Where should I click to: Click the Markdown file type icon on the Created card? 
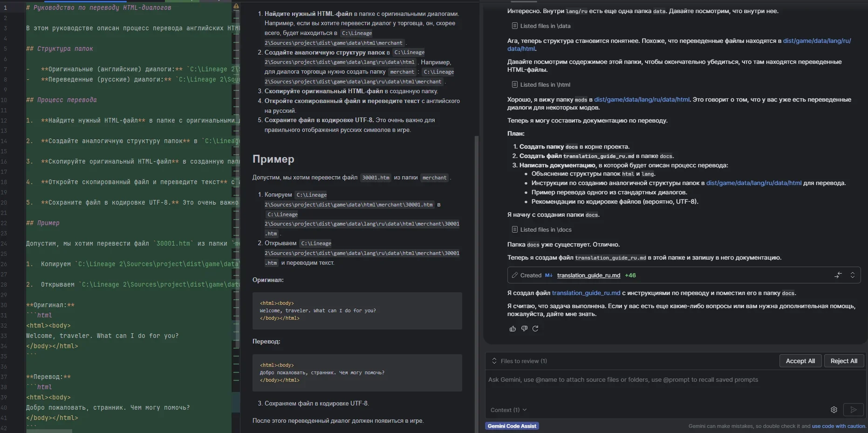coord(549,275)
